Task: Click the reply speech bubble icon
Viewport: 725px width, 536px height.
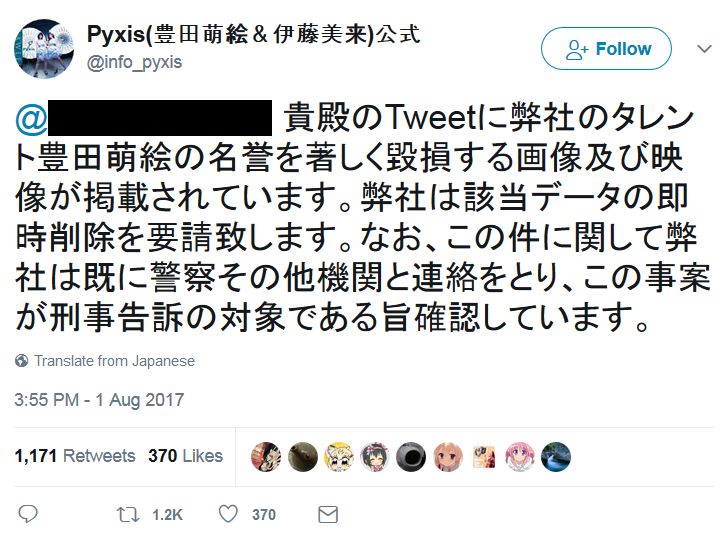Action: click(27, 514)
